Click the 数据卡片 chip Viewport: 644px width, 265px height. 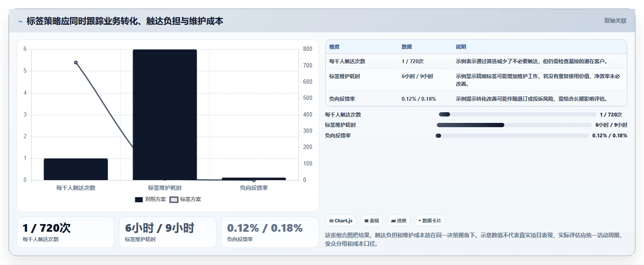(430, 221)
